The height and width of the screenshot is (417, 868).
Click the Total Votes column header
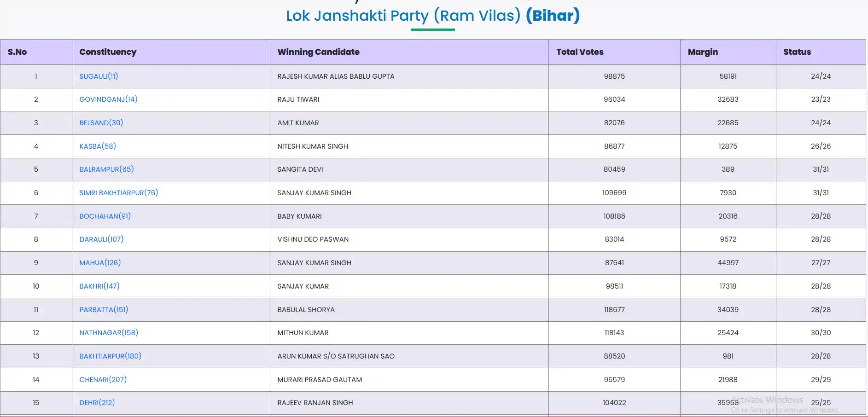click(x=579, y=52)
